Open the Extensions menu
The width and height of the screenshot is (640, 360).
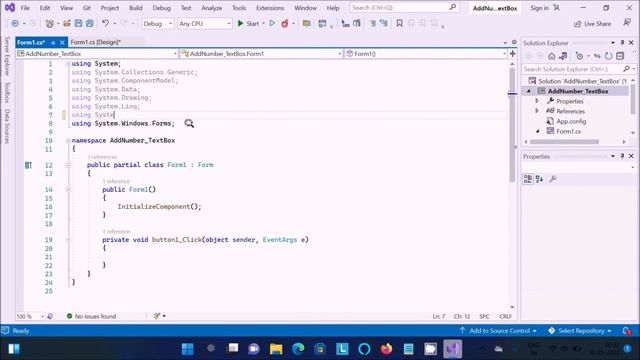click(270, 8)
